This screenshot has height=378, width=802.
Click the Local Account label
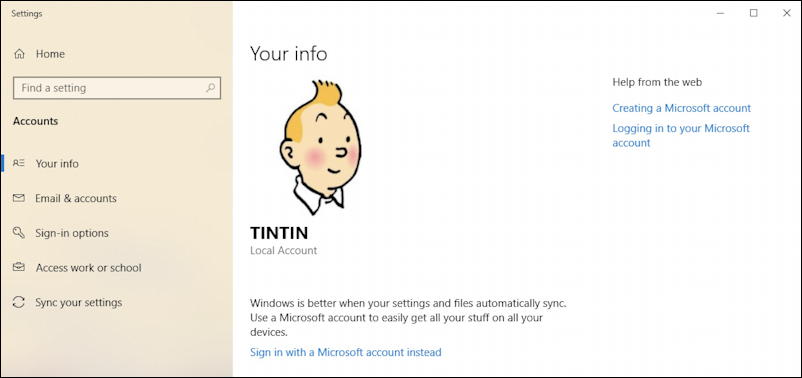[x=283, y=251]
